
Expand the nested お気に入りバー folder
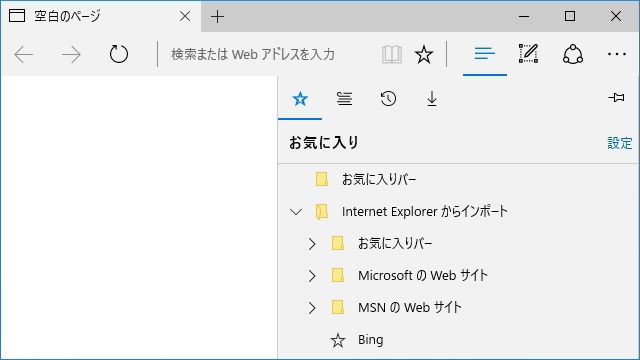coord(312,244)
